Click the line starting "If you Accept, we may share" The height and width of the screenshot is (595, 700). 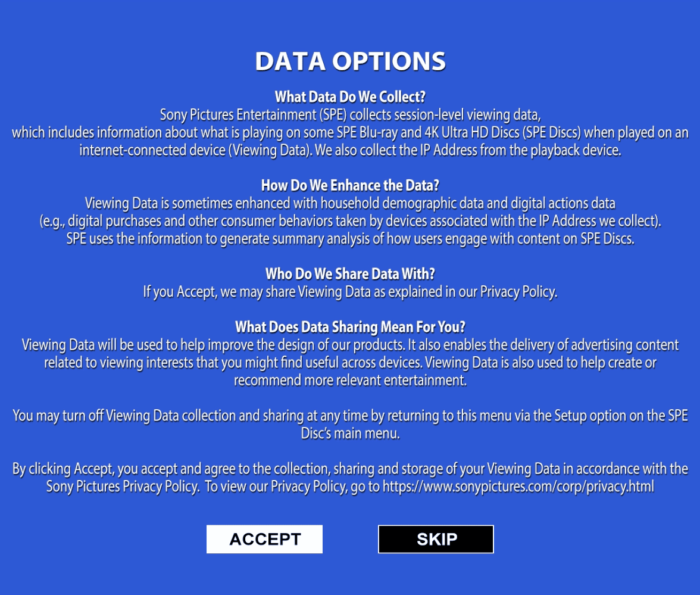point(350,292)
